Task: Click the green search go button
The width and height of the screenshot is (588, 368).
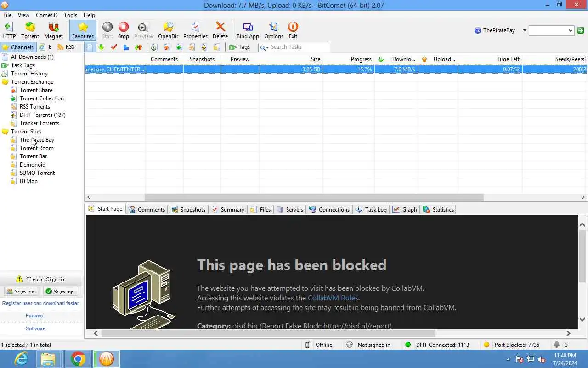Action: [x=581, y=30]
